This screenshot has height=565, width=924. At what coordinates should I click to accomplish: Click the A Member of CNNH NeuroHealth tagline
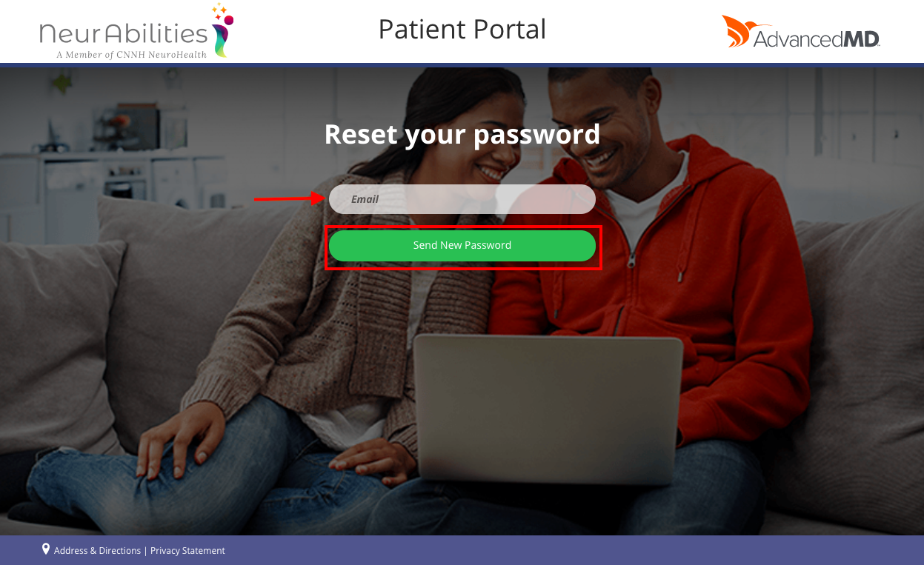pyautogui.click(x=131, y=54)
